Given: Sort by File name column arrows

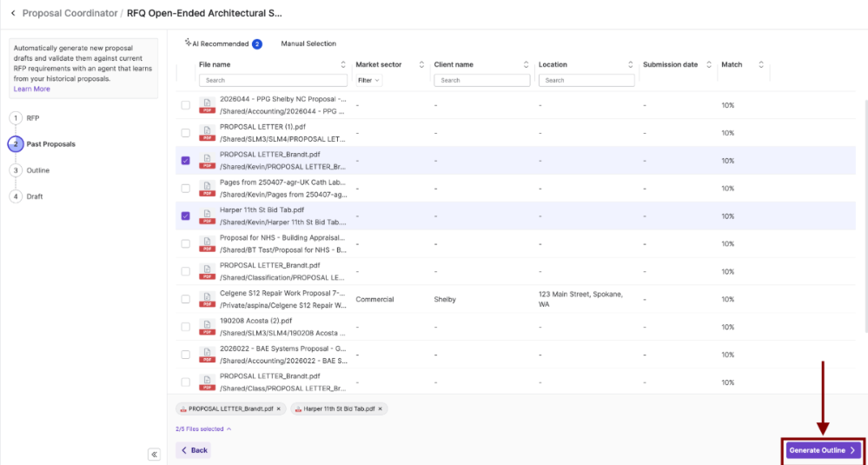Looking at the screenshot, I should 343,65.
